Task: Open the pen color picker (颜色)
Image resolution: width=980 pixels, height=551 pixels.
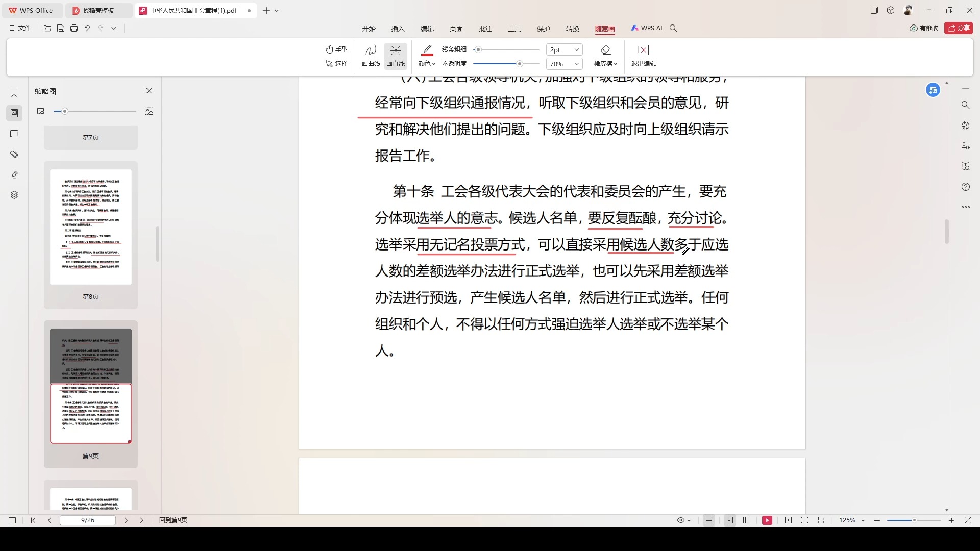Action: tap(427, 56)
